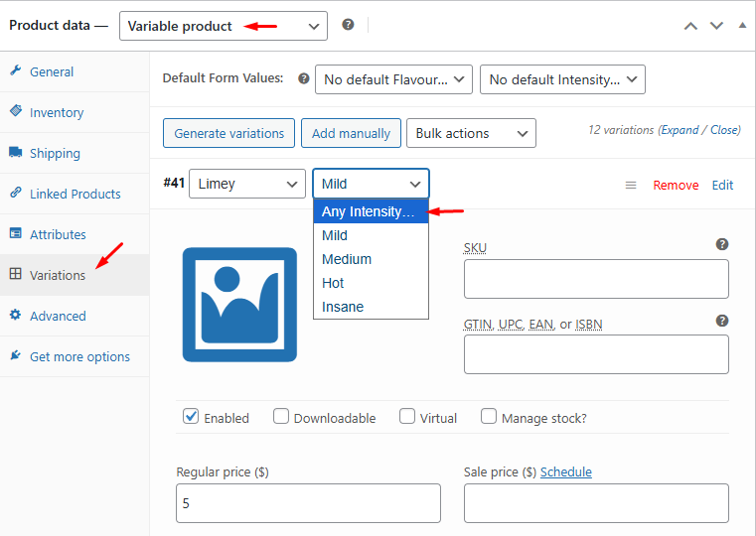
Task: Click the GTIN field help tooltip icon
Action: pyautogui.click(x=722, y=321)
